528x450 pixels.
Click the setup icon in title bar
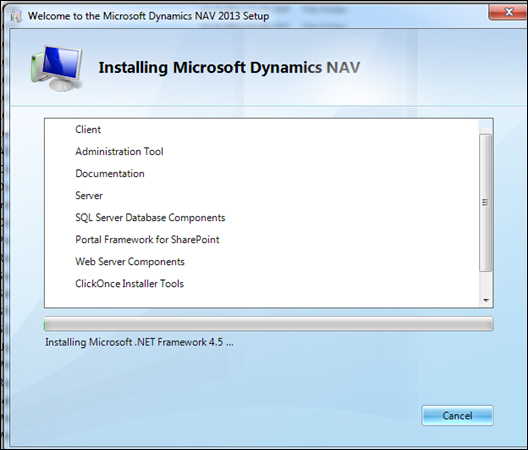click(x=16, y=16)
